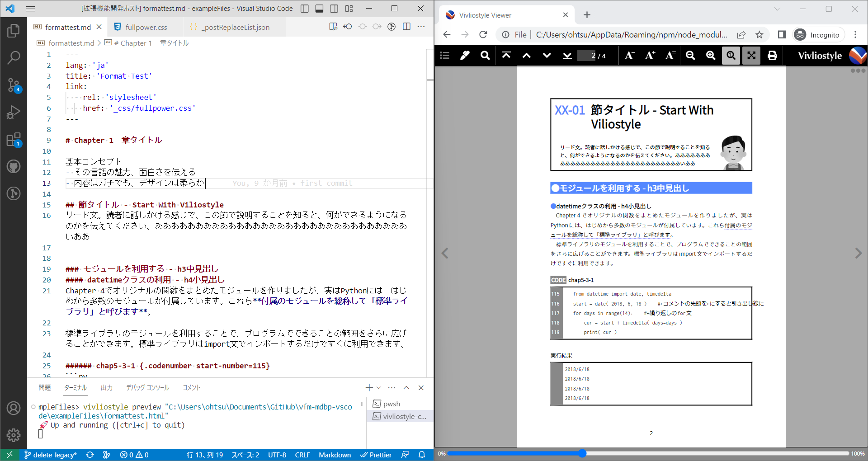
Task: Click the Vivliostyle page number input field
Action: pyautogui.click(x=587, y=56)
